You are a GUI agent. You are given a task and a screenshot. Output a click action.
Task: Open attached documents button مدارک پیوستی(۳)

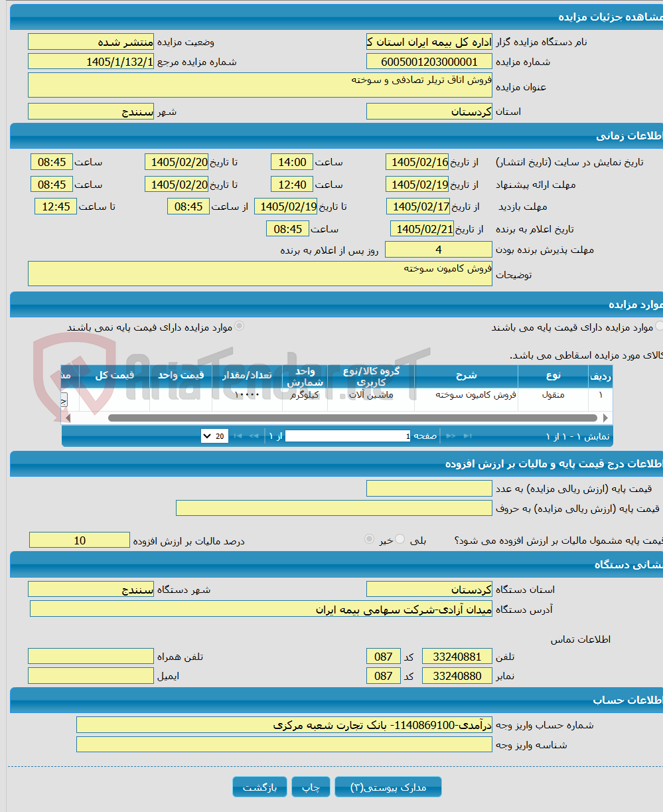pyautogui.click(x=388, y=787)
